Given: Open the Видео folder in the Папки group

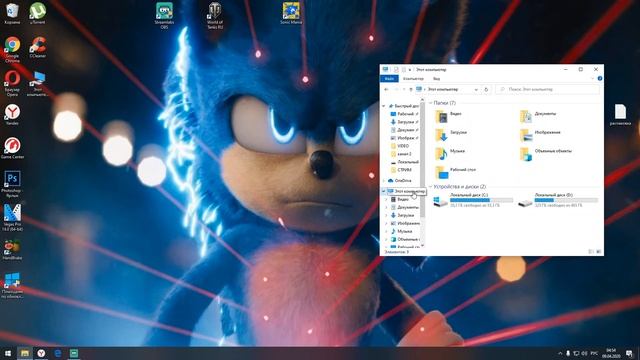Looking at the screenshot, I should tap(448, 116).
